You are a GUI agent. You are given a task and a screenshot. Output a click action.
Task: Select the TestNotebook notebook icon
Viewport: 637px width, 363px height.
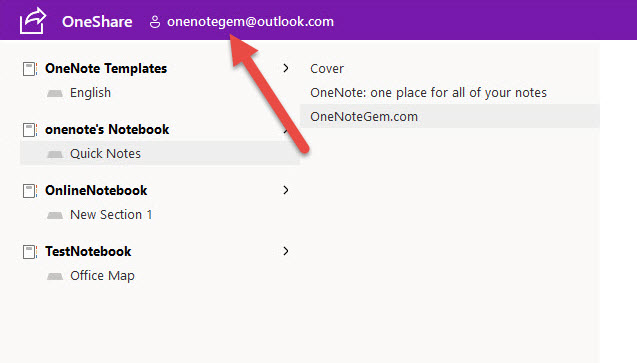click(30, 251)
